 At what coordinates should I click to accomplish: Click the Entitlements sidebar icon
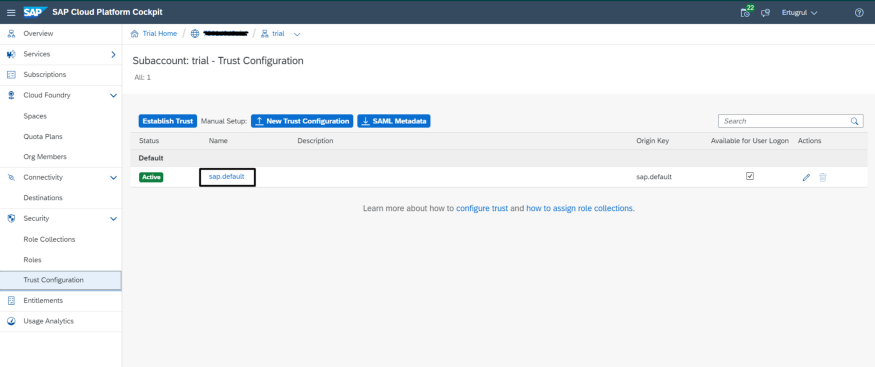coord(11,301)
